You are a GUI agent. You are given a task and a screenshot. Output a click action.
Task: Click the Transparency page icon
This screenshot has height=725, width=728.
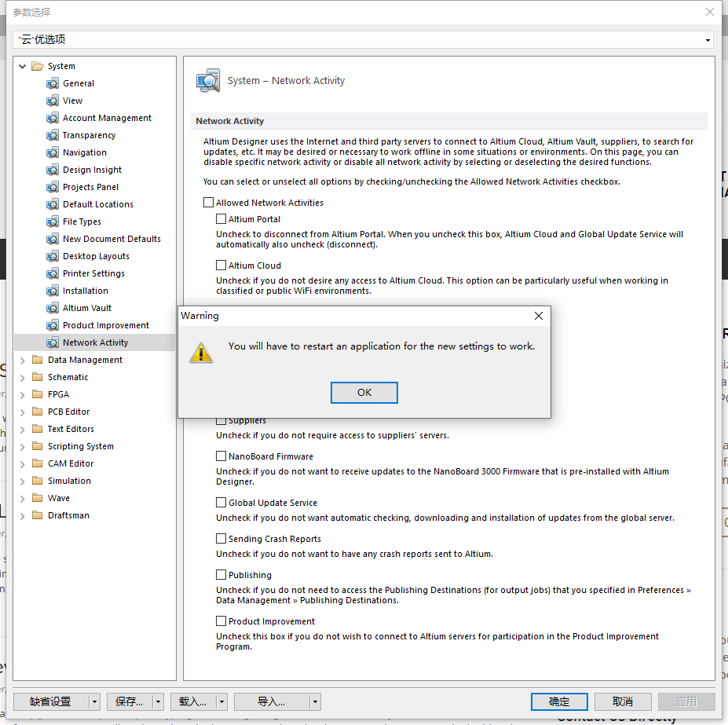(x=53, y=135)
